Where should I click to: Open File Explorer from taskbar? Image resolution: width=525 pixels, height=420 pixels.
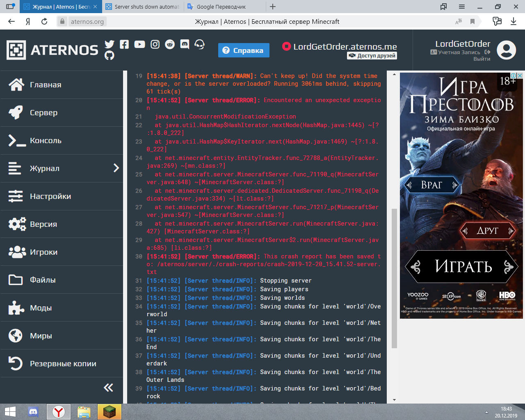(84, 412)
